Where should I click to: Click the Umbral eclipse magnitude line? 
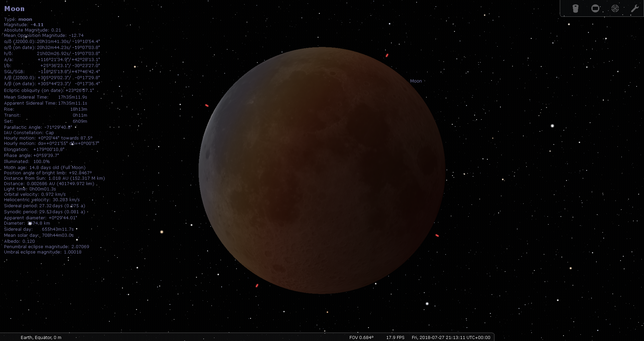coord(43,252)
